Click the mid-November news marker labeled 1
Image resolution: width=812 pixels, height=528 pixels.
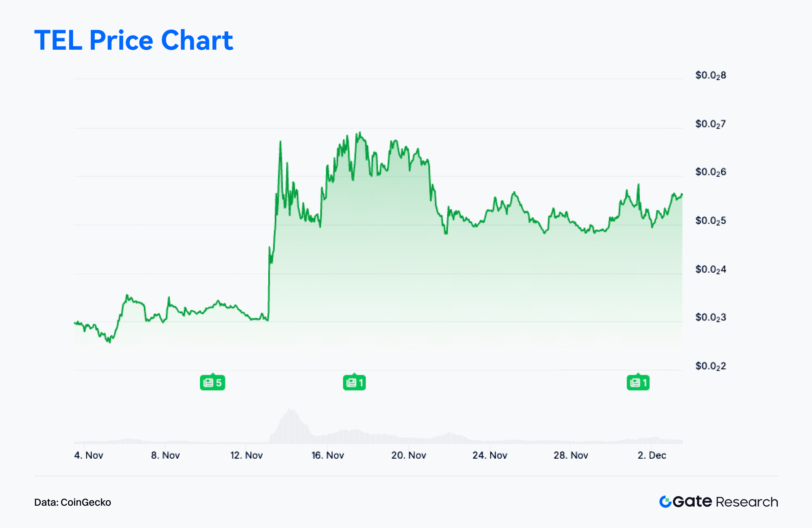tap(354, 382)
